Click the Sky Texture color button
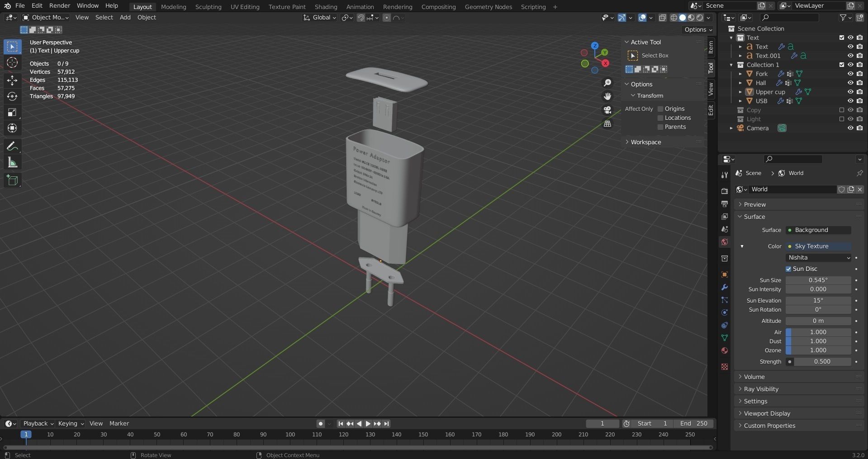 click(819, 246)
